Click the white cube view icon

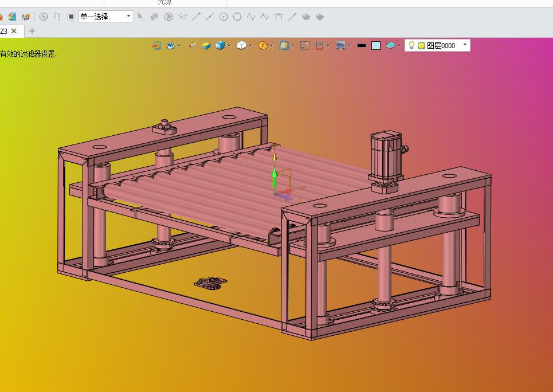pyautogui.click(x=241, y=45)
